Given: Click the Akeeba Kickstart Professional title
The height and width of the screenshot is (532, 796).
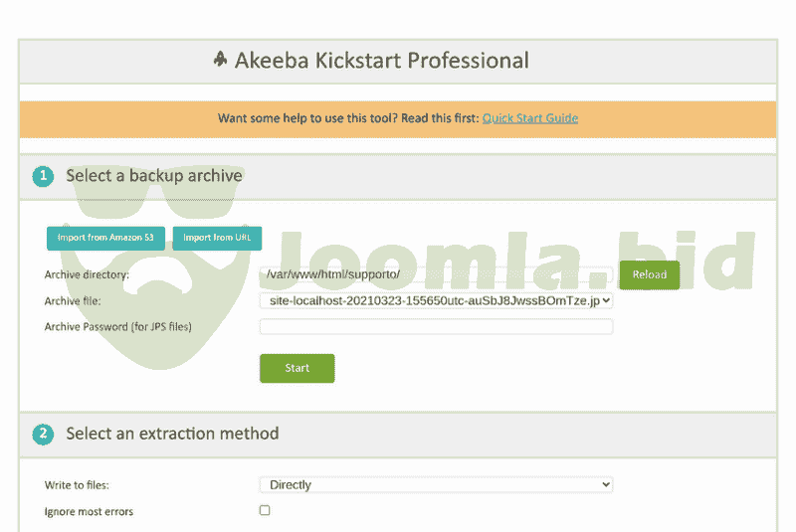Looking at the screenshot, I should (381, 61).
